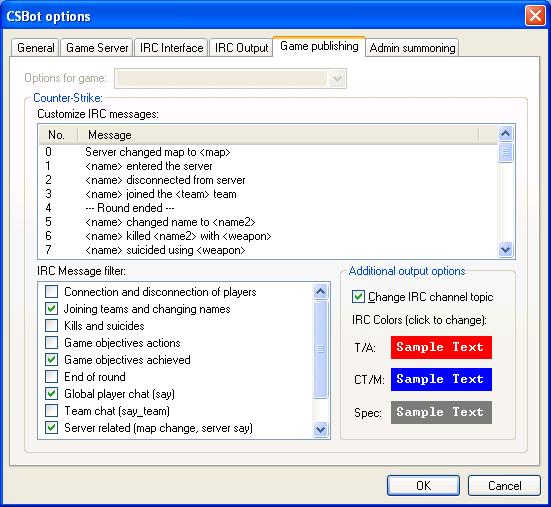The image size is (551, 507).
Task: Select '<name> changed name to <name2>' row
Action: tap(268, 222)
